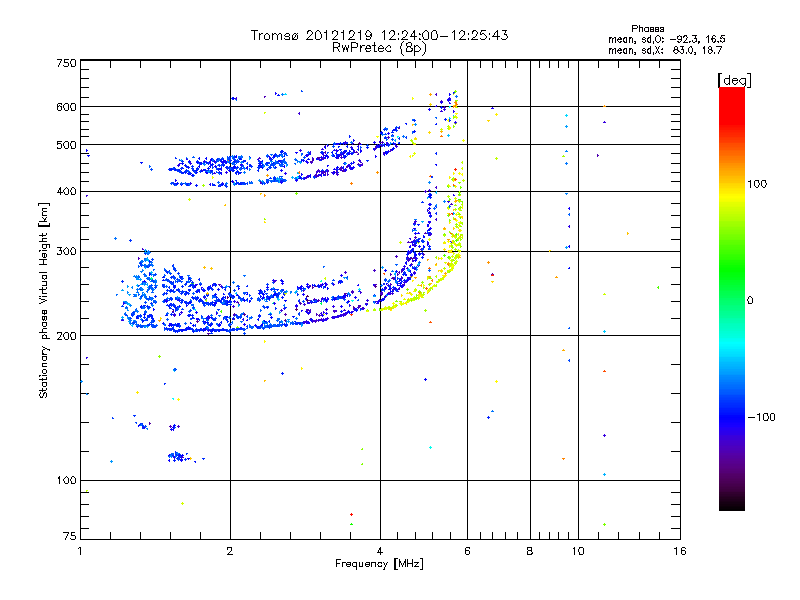Click the plot title 'Tromsø 20121219 12:24:00-12:25:43'
Screen dimensions: 800x600
tap(379, 35)
